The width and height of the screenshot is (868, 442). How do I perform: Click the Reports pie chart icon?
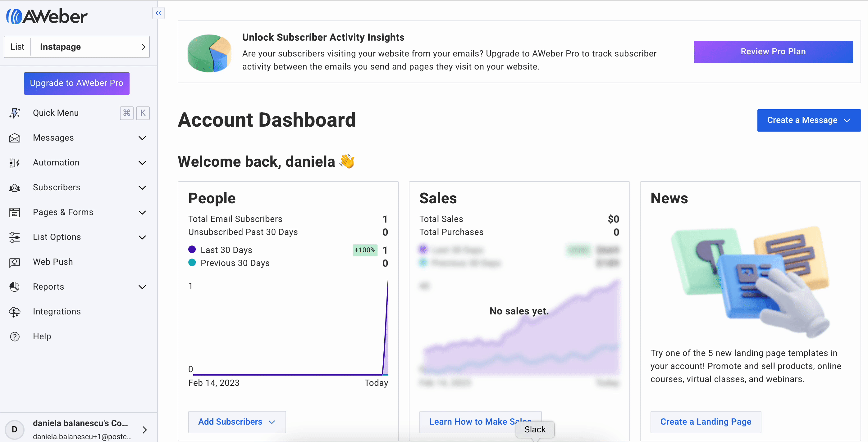click(15, 287)
